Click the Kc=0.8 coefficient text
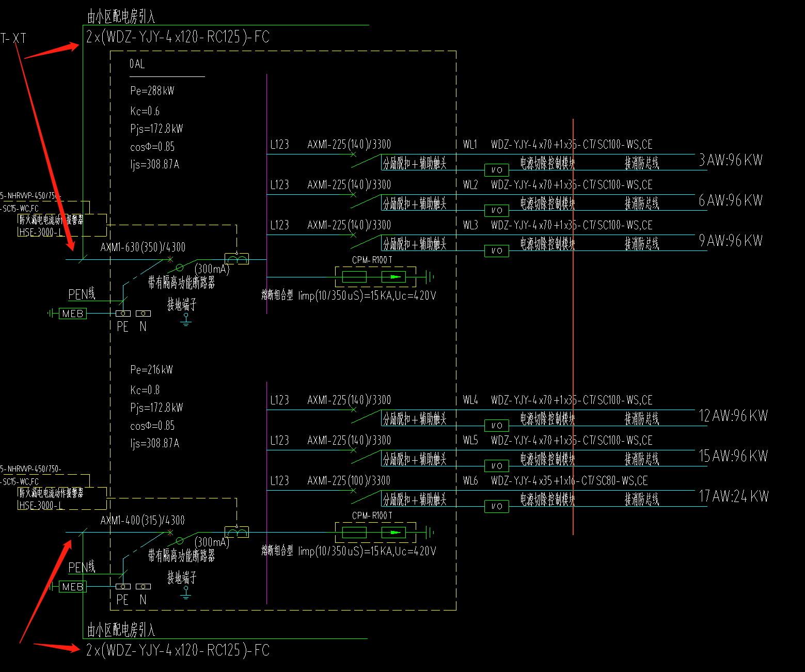The width and height of the screenshot is (805, 672). (145, 390)
